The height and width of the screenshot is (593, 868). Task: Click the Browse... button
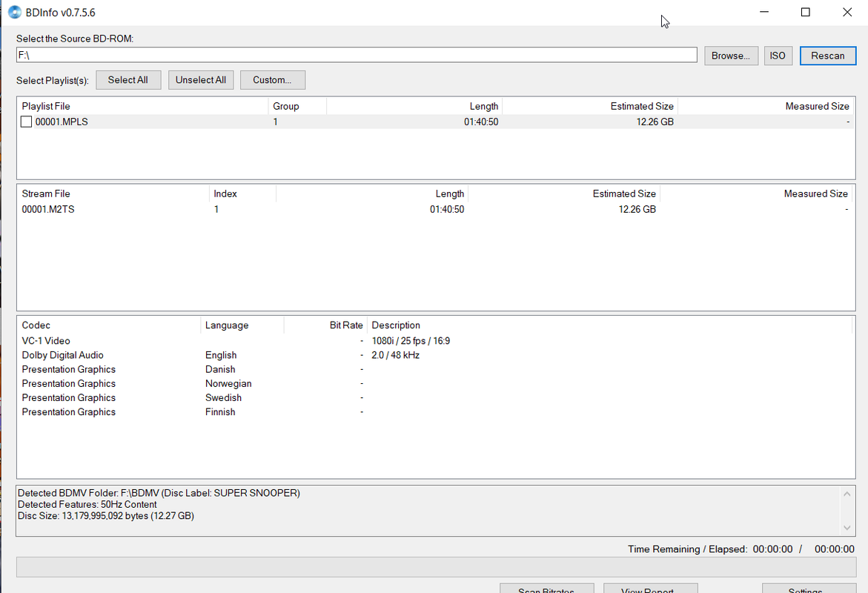tap(731, 56)
